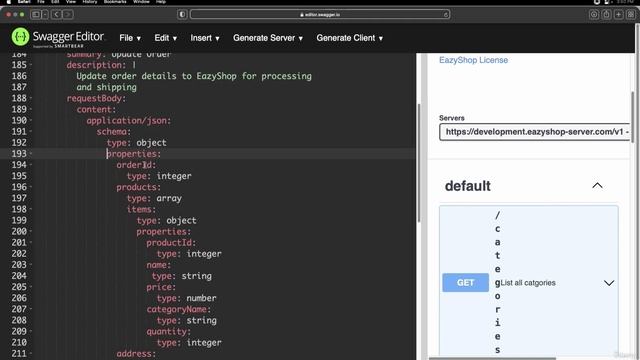
Task: Click orderId key on line 194
Action: (x=136, y=165)
